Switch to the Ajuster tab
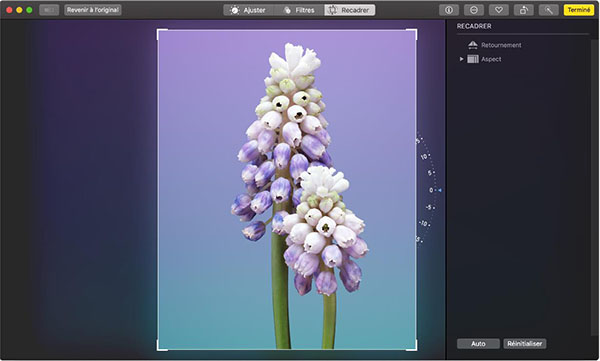 (x=249, y=10)
